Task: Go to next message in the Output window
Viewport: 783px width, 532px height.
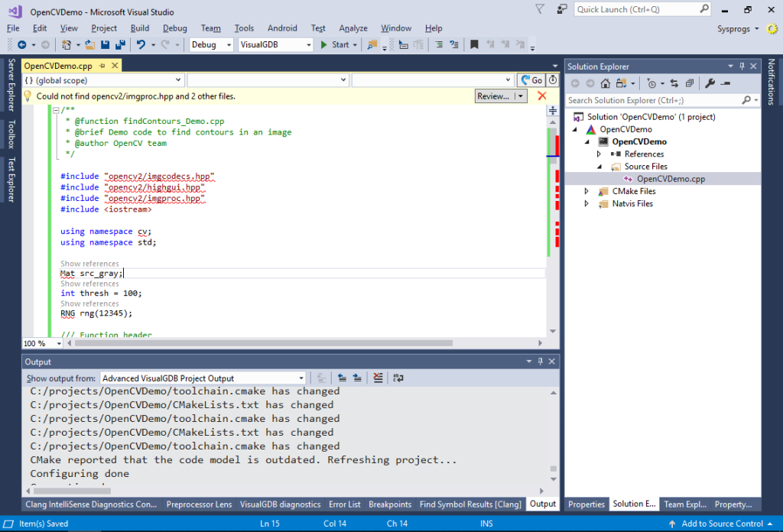Action: pos(356,377)
